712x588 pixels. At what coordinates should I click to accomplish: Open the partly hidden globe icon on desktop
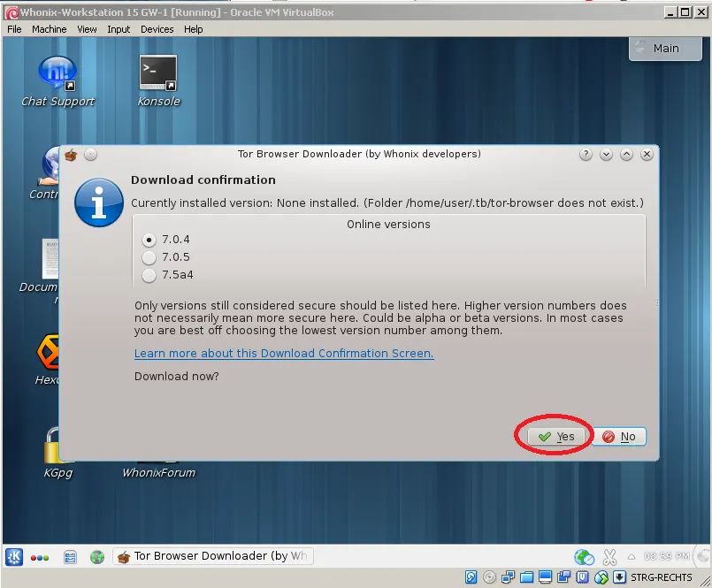click(50, 165)
